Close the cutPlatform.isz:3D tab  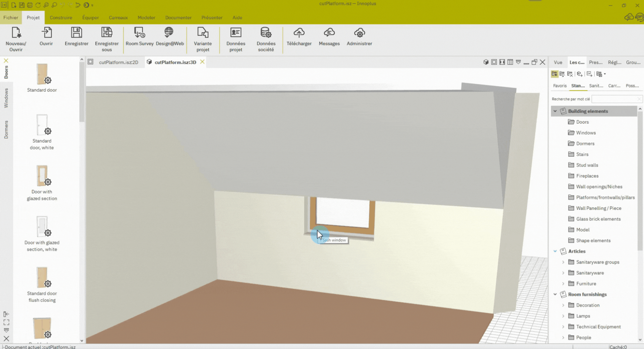202,62
